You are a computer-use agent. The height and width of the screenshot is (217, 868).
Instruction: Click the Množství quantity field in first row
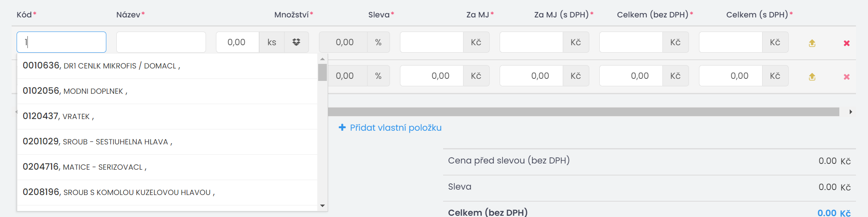pyautogui.click(x=238, y=42)
